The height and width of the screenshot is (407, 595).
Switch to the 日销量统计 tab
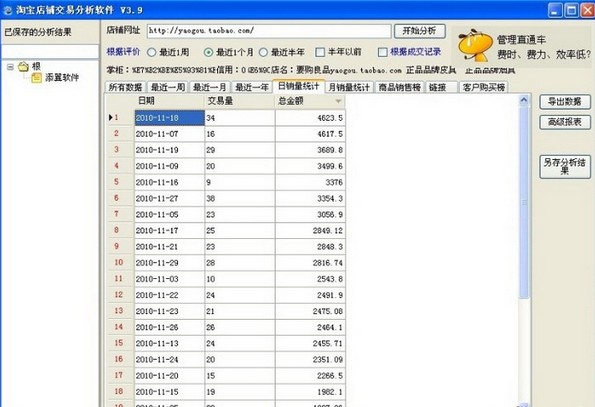[298, 86]
